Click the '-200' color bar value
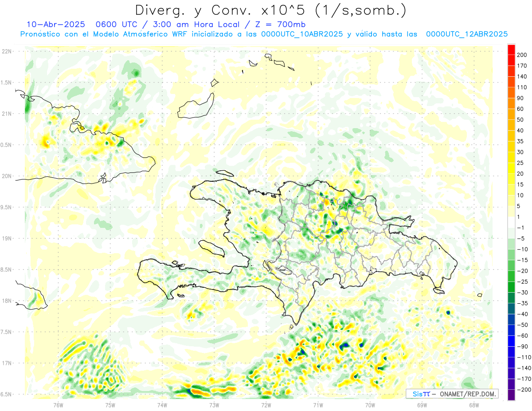The height and width of the screenshot is (411, 532). point(524,390)
